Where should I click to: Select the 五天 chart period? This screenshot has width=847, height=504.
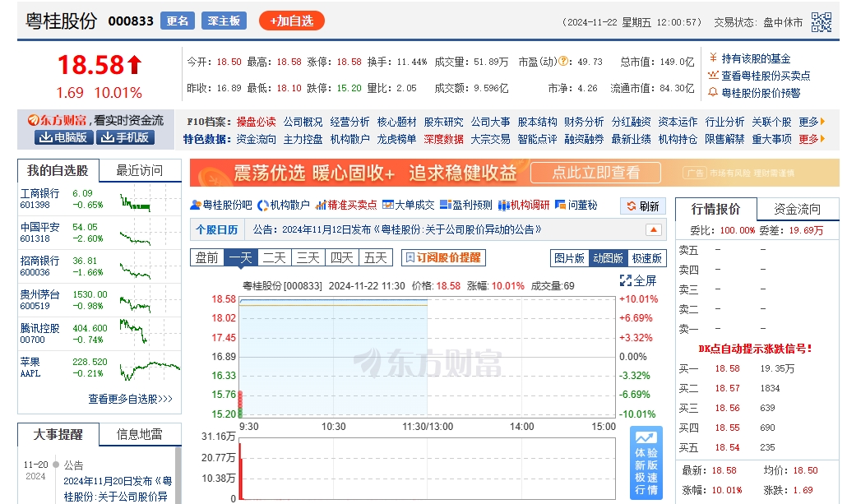(x=376, y=257)
